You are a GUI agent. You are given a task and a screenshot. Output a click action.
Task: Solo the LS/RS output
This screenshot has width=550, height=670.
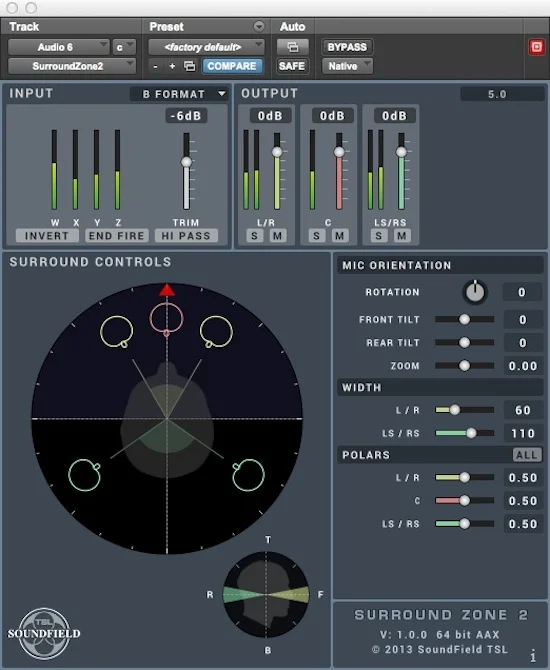click(379, 236)
